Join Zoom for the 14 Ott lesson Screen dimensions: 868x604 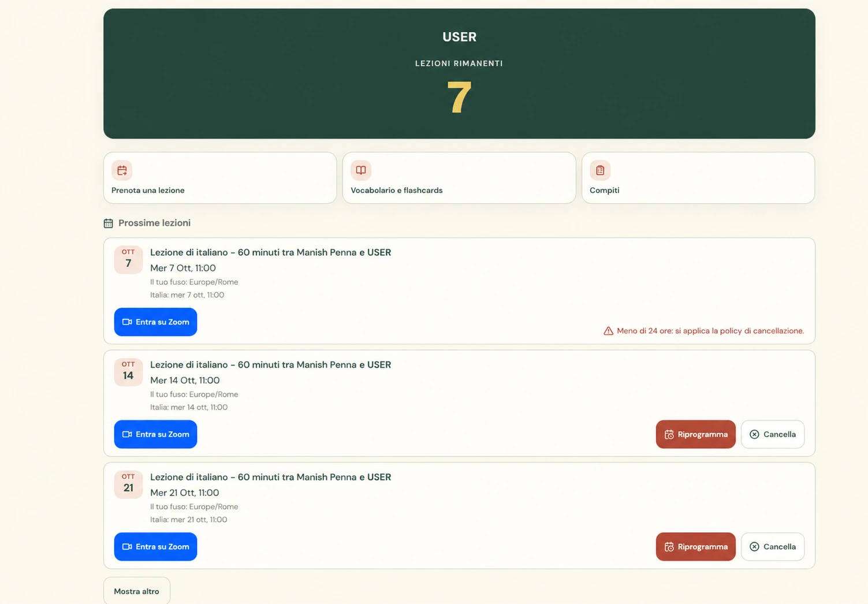pos(155,434)
